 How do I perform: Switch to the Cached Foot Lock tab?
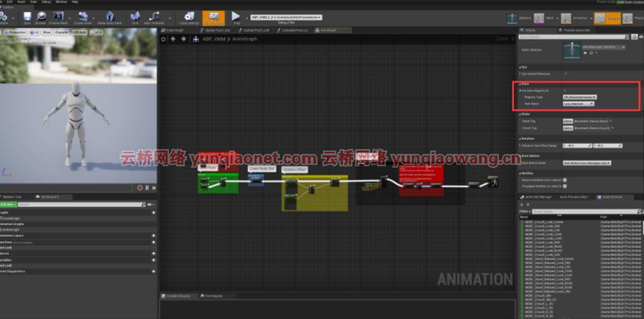point(255,30)
